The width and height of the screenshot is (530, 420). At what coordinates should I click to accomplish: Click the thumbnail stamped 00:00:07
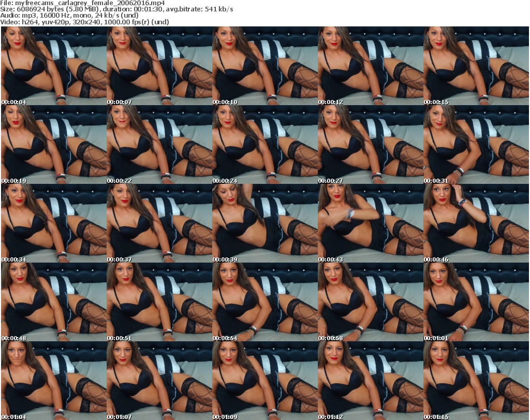(159, 66)
